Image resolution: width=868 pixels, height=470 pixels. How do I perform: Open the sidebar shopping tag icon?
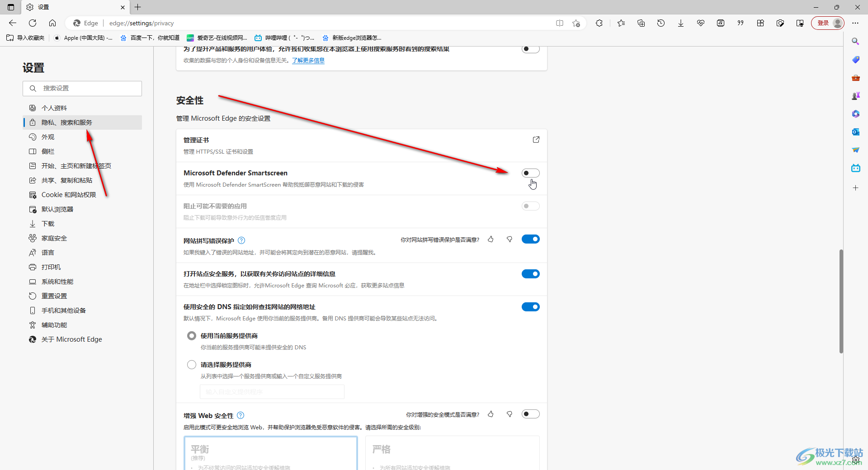click(855, 60)
